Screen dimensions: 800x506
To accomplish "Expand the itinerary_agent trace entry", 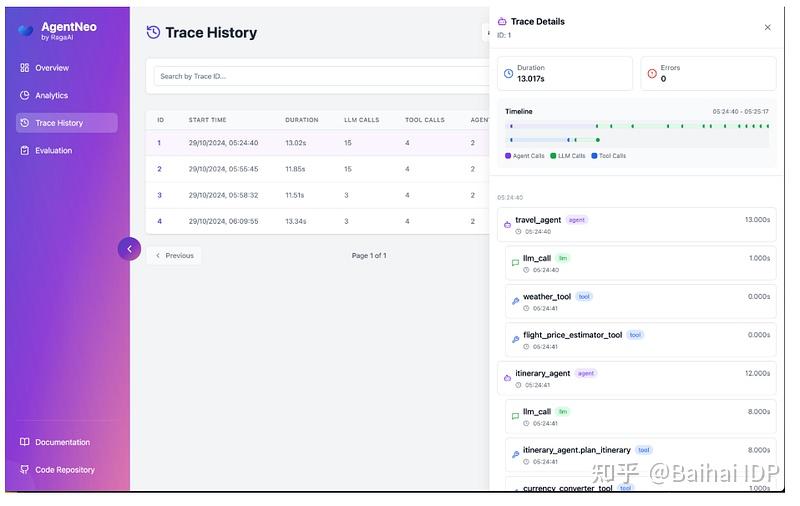I will point(637,378).
